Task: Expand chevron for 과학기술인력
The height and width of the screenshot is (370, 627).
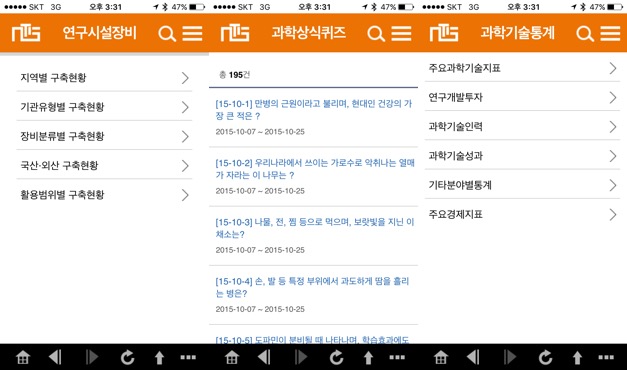Action: (613, 127)
